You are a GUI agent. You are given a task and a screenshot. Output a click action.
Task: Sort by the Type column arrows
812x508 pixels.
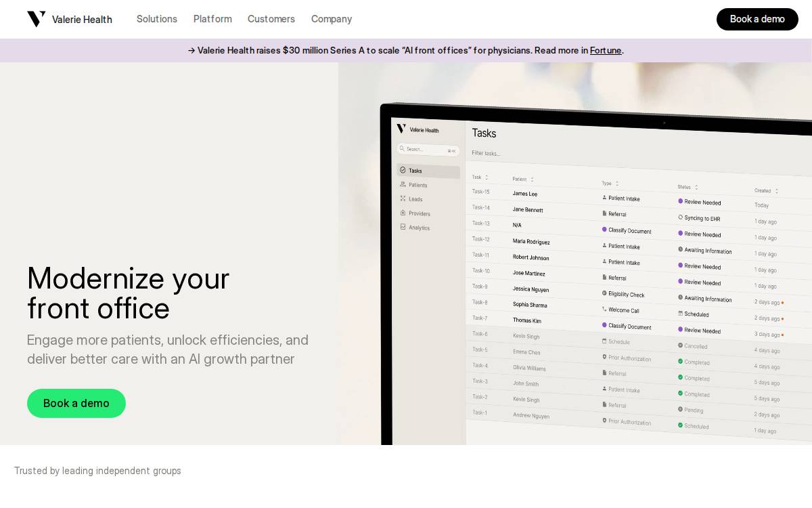(x=617, y=184)
